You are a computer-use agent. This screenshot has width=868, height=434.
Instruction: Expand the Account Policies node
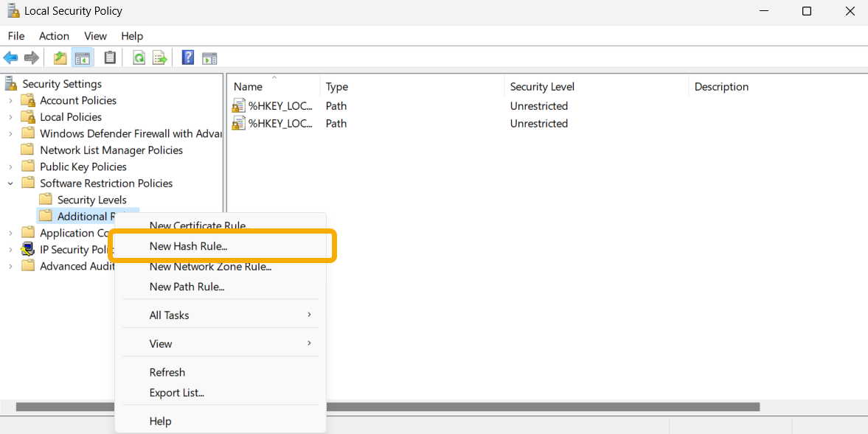(10, 100)
